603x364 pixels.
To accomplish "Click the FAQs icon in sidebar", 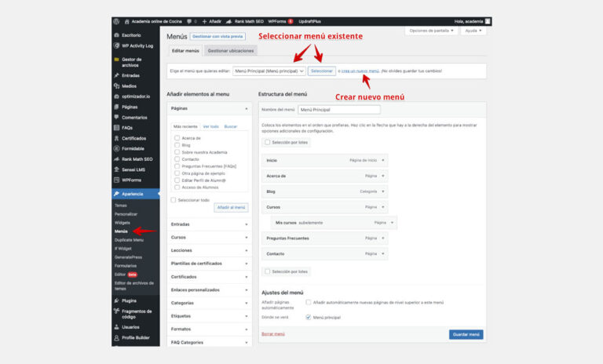I will (116, 128).
